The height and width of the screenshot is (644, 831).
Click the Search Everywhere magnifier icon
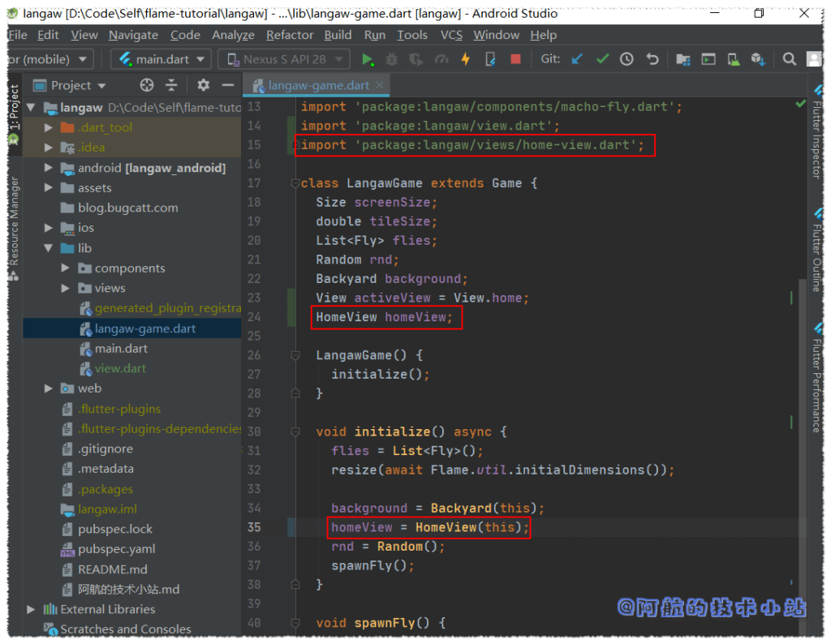point(789,59)
